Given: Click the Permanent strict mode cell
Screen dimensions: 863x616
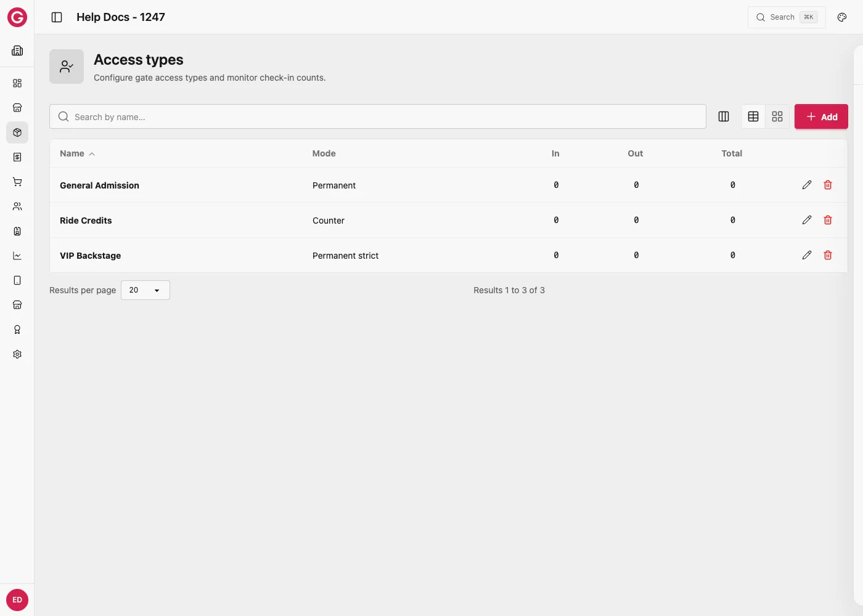Looking at the screenshot, I should pos(345,256).
